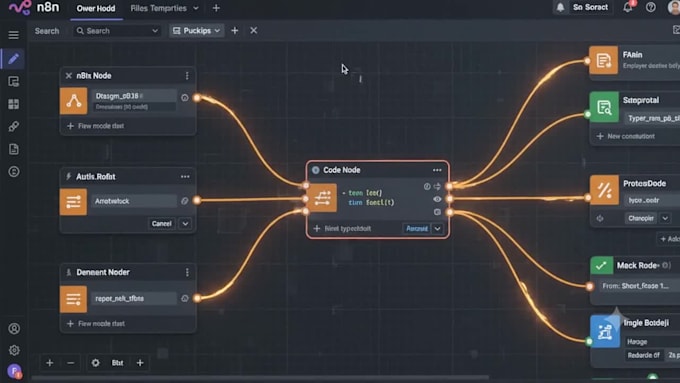Toggle the info icon next to Dtasgm field

[x=185, y=98]
